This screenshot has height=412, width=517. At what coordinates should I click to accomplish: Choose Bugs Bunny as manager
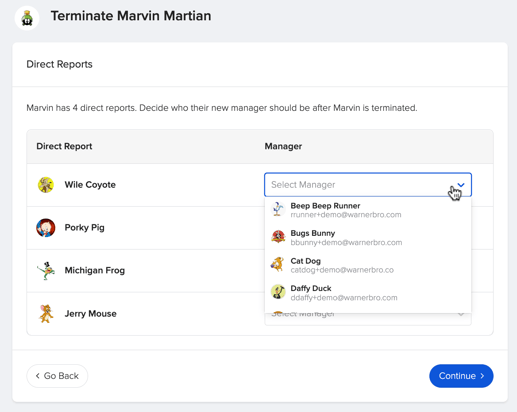pyautogui.click(x=368, y=237)
